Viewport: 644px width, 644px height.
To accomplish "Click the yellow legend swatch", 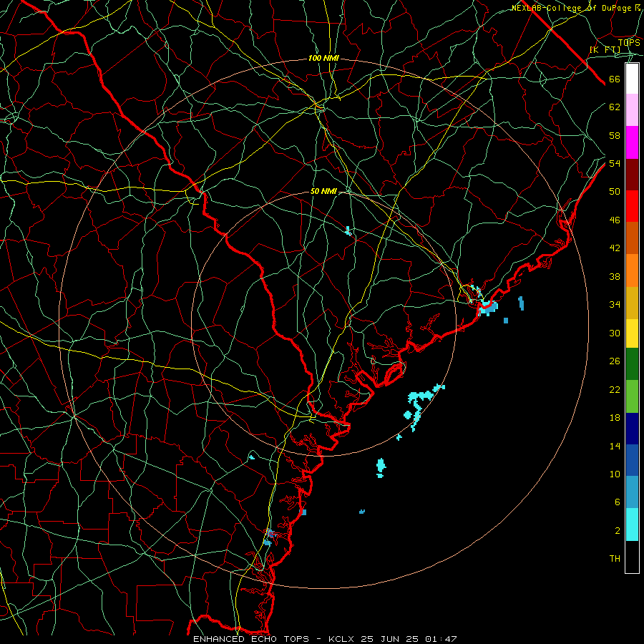I will (632, 333).
